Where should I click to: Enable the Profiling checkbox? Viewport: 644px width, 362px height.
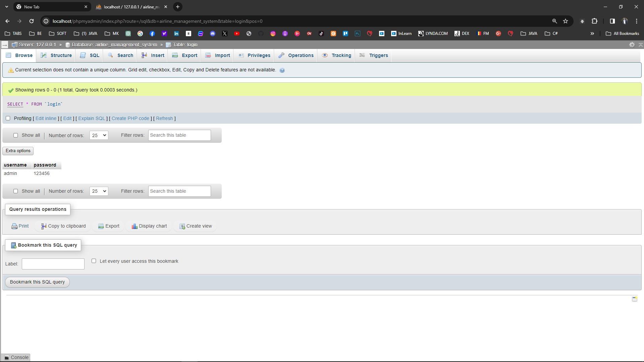coord(8,118)
